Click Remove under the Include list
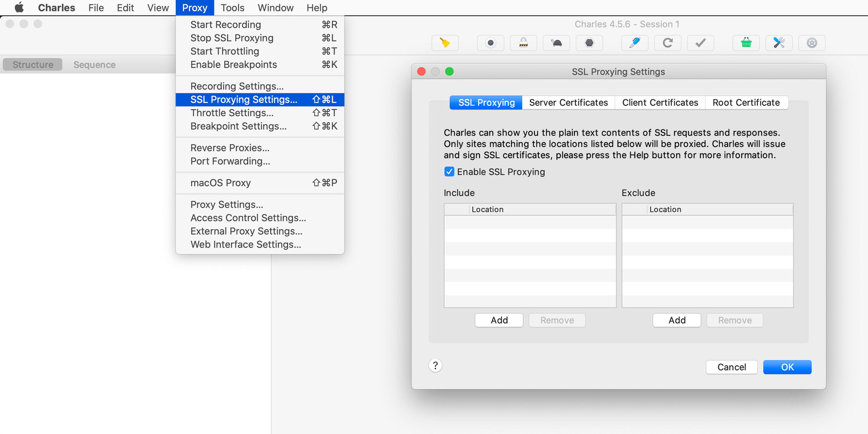The image size is (868, 434). tap(557, 320)
